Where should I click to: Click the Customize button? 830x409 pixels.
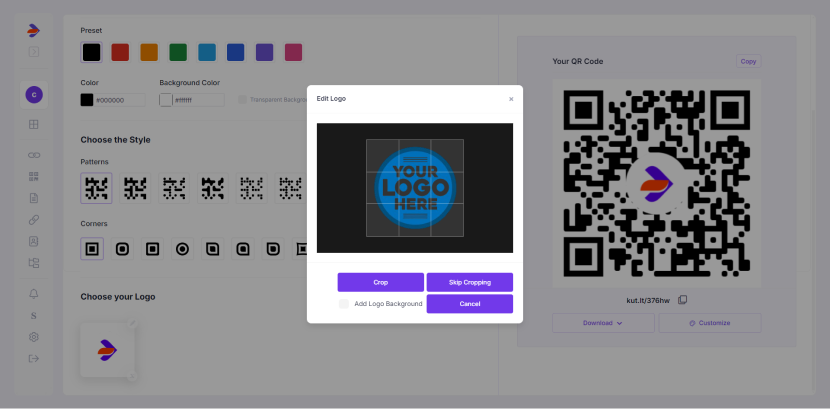pyautogui.click(x=710, y=323)
